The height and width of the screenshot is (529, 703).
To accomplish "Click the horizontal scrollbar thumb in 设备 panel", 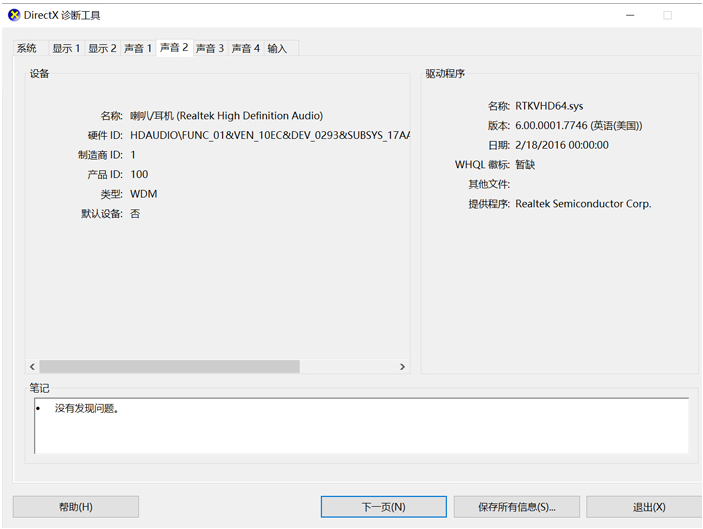I will point(169,367).
